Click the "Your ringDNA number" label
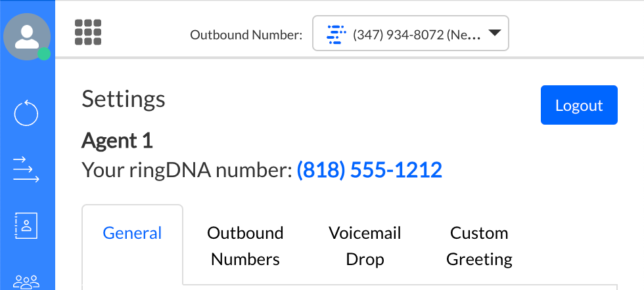Viewport: 644px width, 290px height. click(x=187, y=171)
